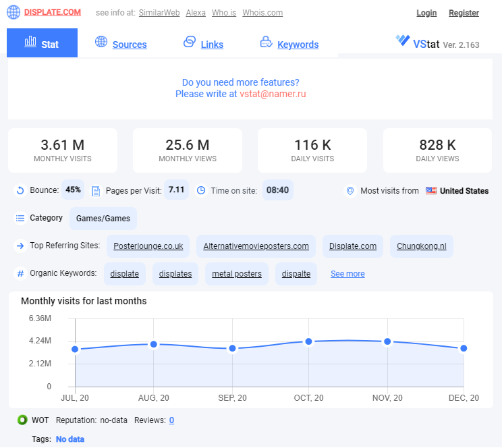Click the Time on site clock icon
The width and height of the screenshot is (502, 448).
201,190
